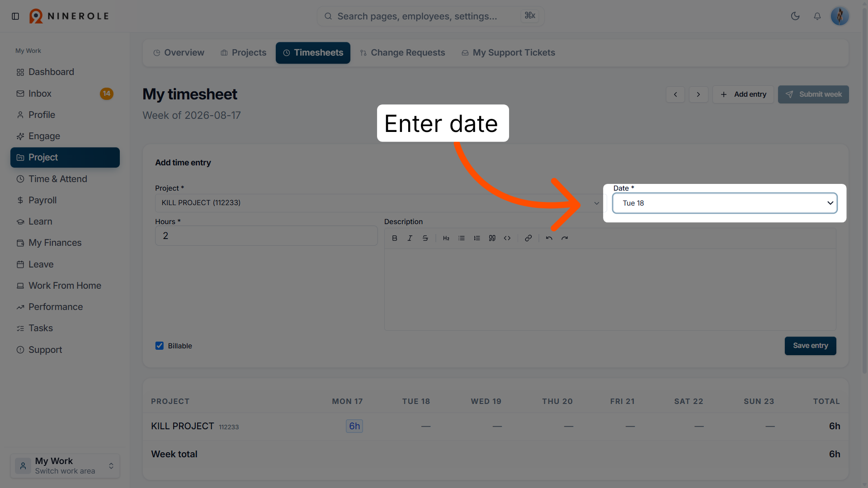Open user avatar profile menu
The image size is (868, 488).
(x=840, y=16)
